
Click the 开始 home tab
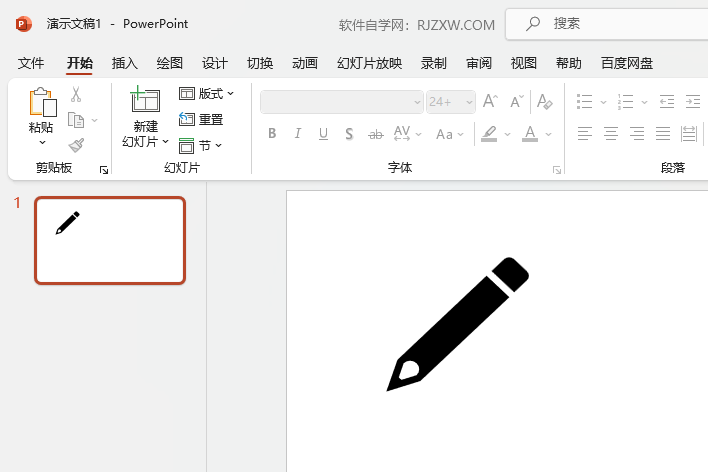[x=79, y=63]
